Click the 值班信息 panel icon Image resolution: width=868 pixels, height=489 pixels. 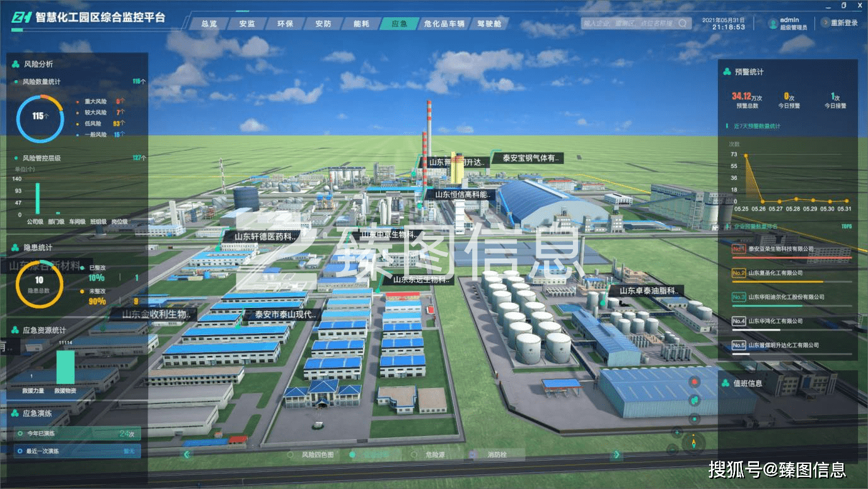pos(727,383)
